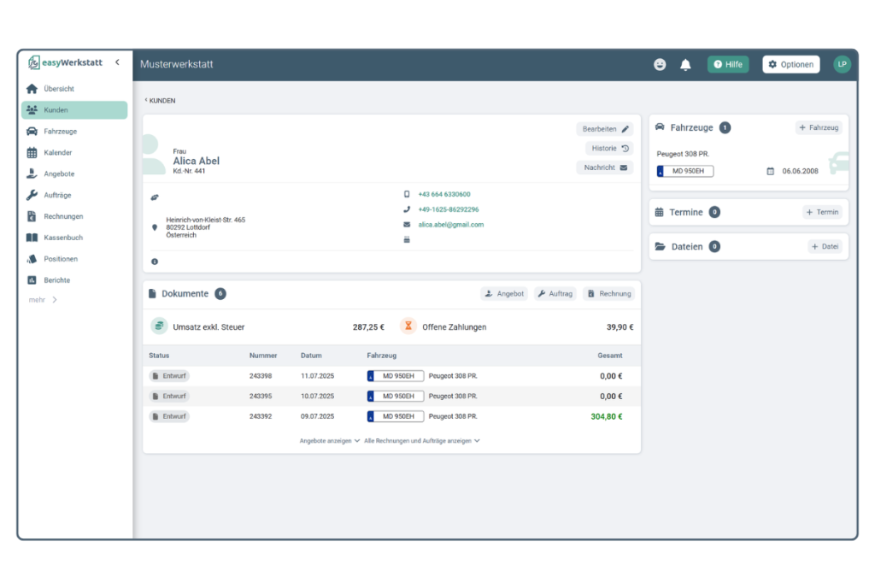The width and height of the screenshot is (875, 588).
Task: Open the Hilfe button
Action: 728,65
